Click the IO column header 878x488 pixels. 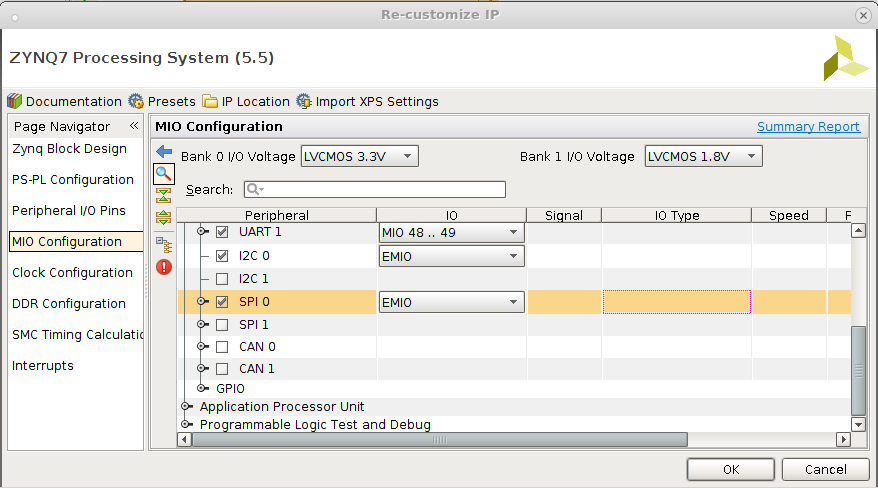[x=451, y=215]
